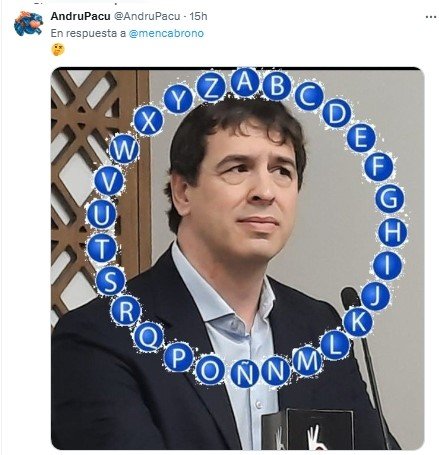Click the letter X circle

coord(148,120)
